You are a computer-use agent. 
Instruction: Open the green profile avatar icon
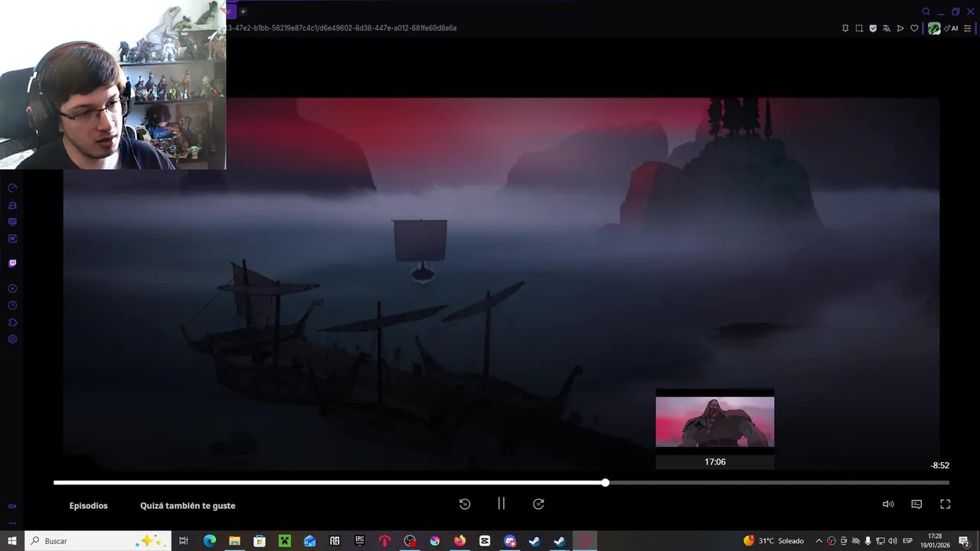coord(934,28)
